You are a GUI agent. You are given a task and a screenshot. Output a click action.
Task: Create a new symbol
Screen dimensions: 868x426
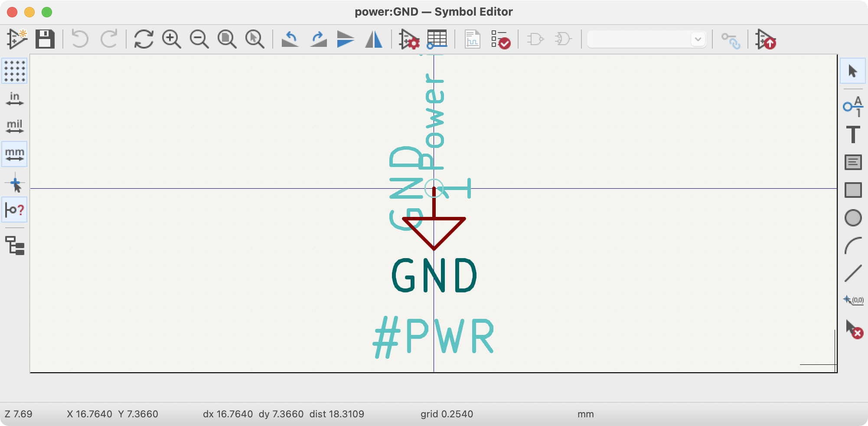tap(16, 39)
